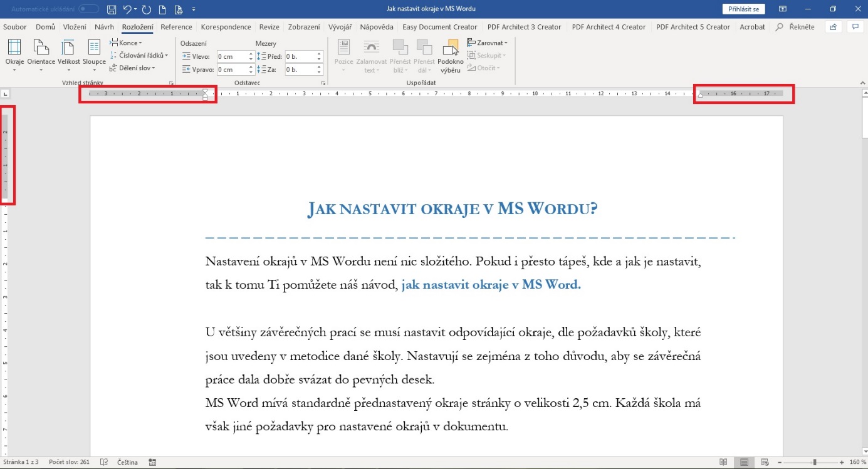Image resolution: width=868 pixels, height=469 pixels.
Task: Click the zoom slider handle
Action: [815, 462]
